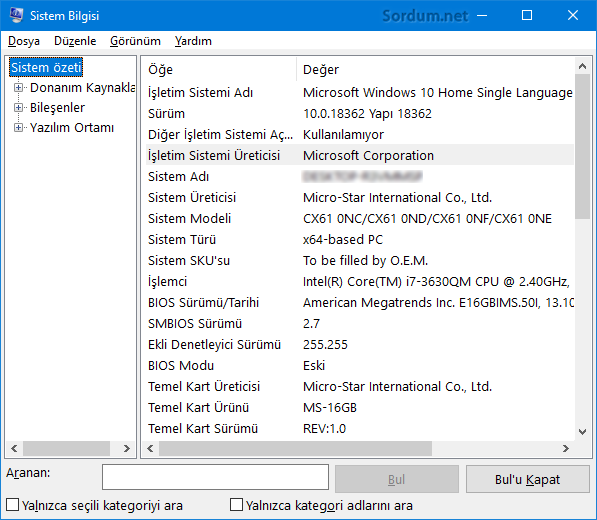Click the Intel(R) Core(TM) i7-3630QM value
Image resolution: width=597 pixels, height=520 pixels.
tap(436, 281)
